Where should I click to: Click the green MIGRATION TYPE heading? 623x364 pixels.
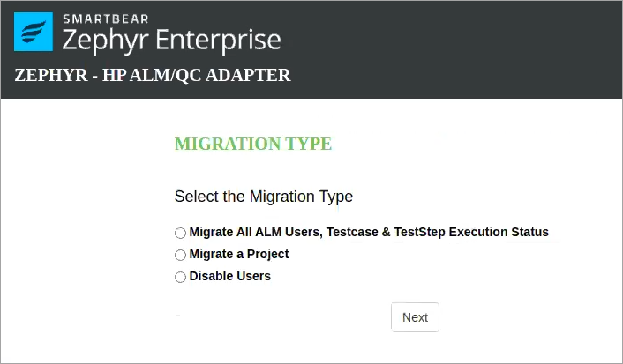(x=253, y=144)
